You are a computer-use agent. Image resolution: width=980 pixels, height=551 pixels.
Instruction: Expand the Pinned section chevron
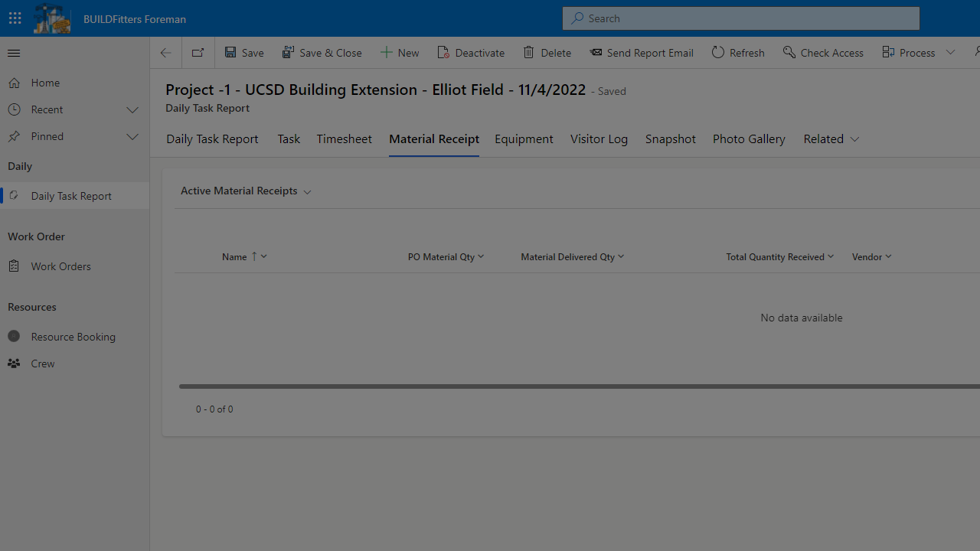(x=132, y=137)
